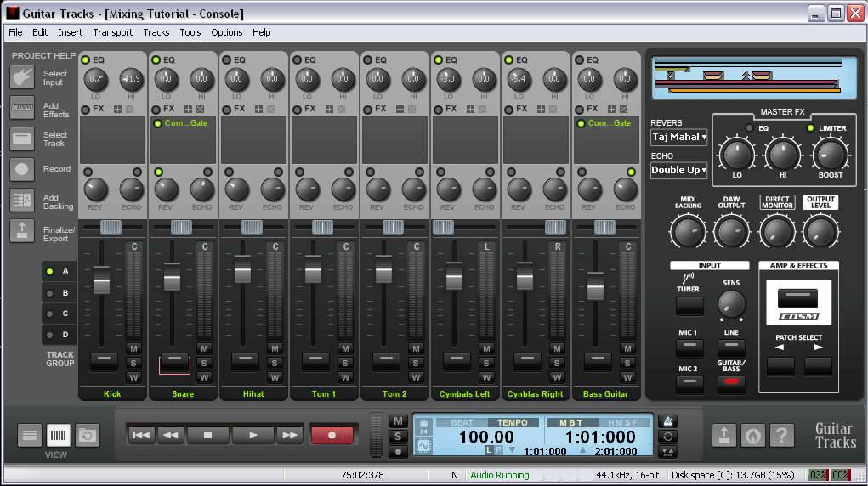Click the fast-forward transport button
This screenshot has height=486, width=868.
click(290, 435)
